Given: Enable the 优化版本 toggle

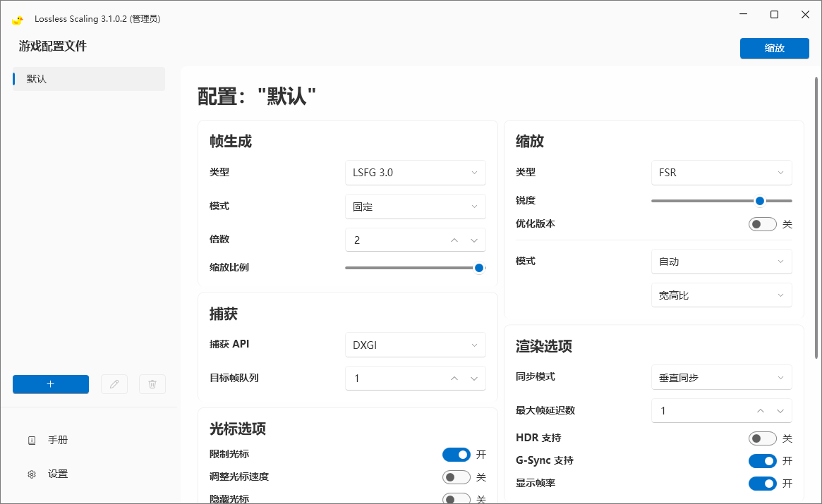Looking at the screenshot, I should [762, 224].
